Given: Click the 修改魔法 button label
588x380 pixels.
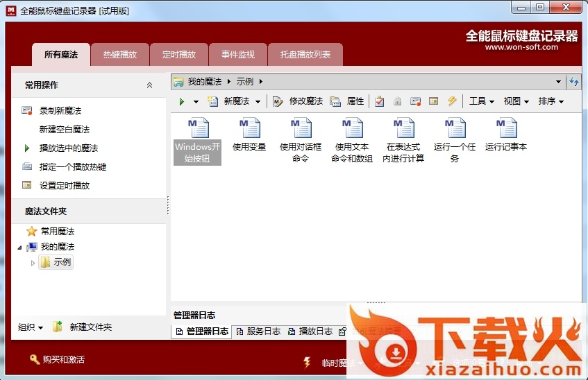Looking at the screenshot, I should 306,101.
